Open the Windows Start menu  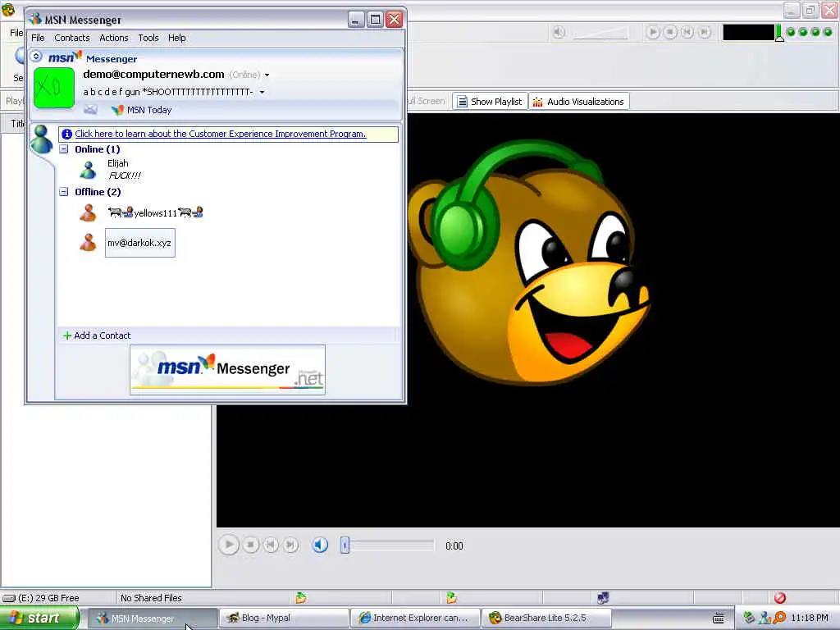point(39,619)
